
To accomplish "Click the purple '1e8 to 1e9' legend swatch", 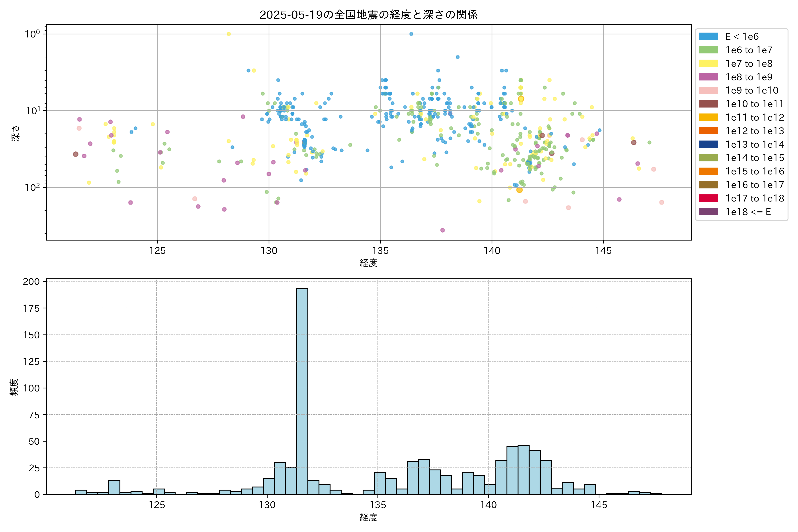I will click(708, 77).
